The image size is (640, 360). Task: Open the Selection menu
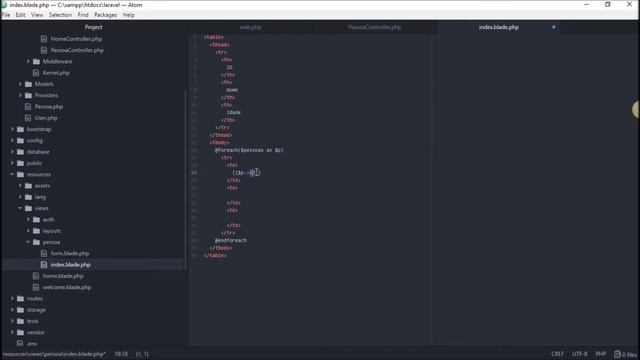(x=60, y=15)
